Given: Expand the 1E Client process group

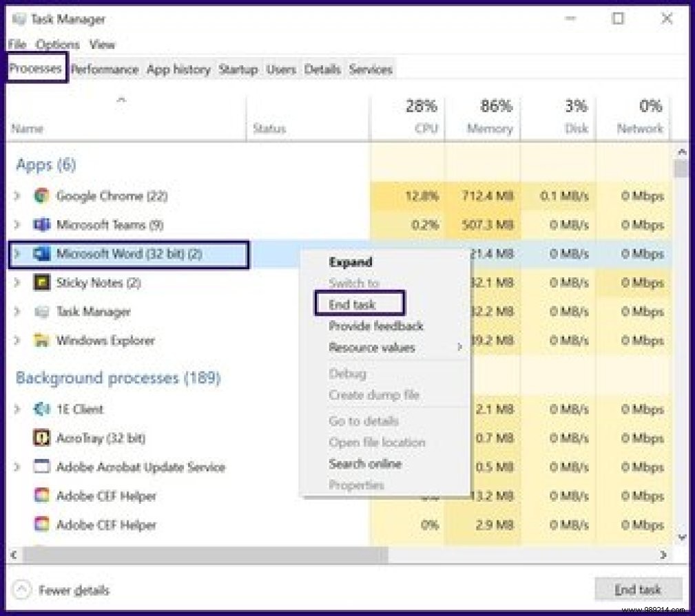Looking at the screenshot, I should point(17,410).
